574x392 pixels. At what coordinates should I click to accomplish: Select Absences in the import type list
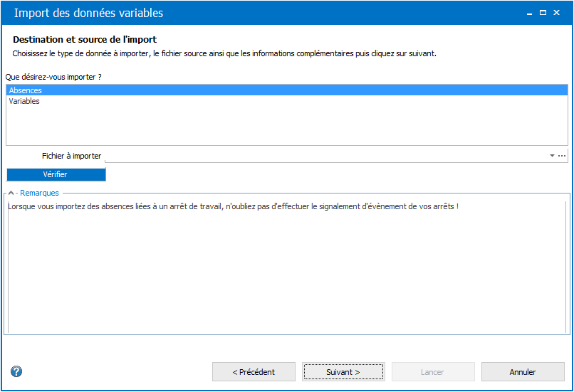(x=287, y=90)
